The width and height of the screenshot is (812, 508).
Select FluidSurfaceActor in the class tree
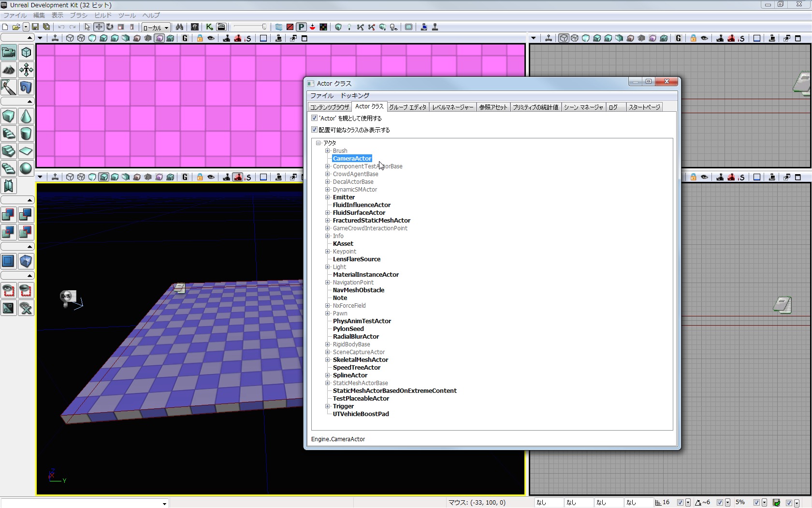tap(359, 213)
